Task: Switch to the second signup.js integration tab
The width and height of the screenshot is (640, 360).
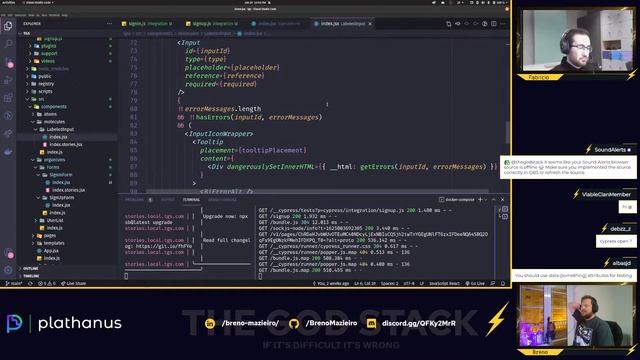Action: coord(212,24)
